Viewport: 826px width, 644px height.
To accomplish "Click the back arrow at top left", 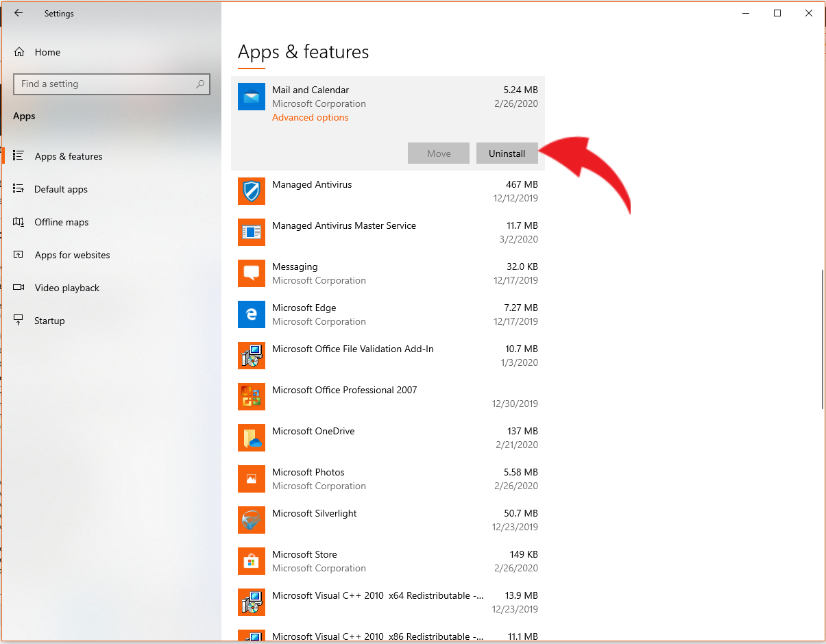I will [19, 12].
